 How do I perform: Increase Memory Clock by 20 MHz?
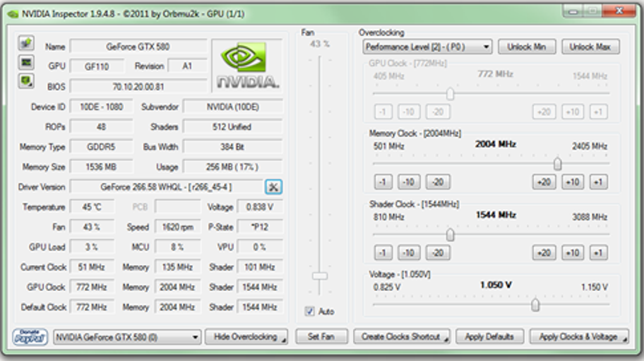(x=544, y=182)
